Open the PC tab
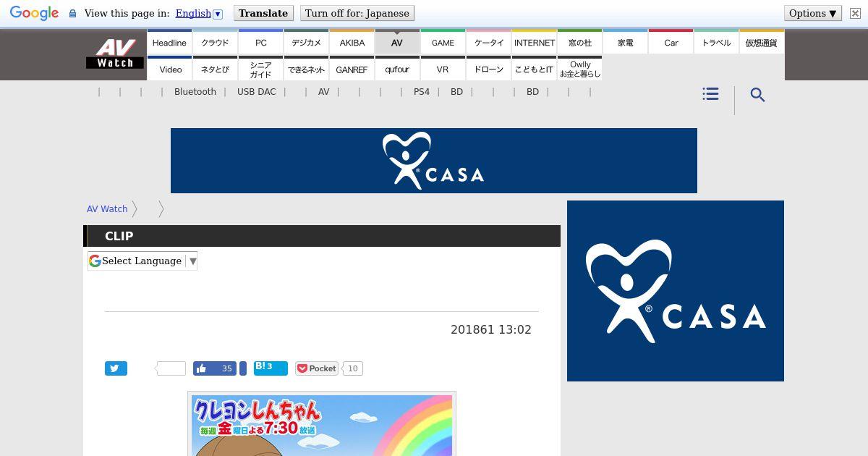868x456 pixels. coord(260,42)
